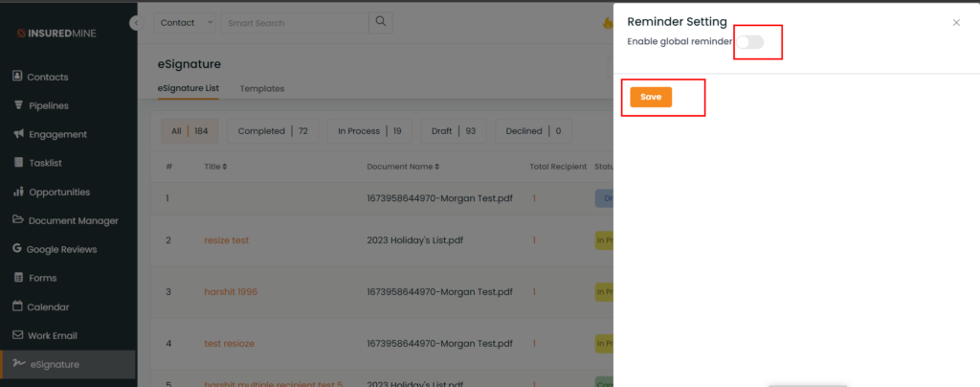This screenshot has width=980, height=387.
Task: Click the Opportunities chart icon
Action: point(18,192)
